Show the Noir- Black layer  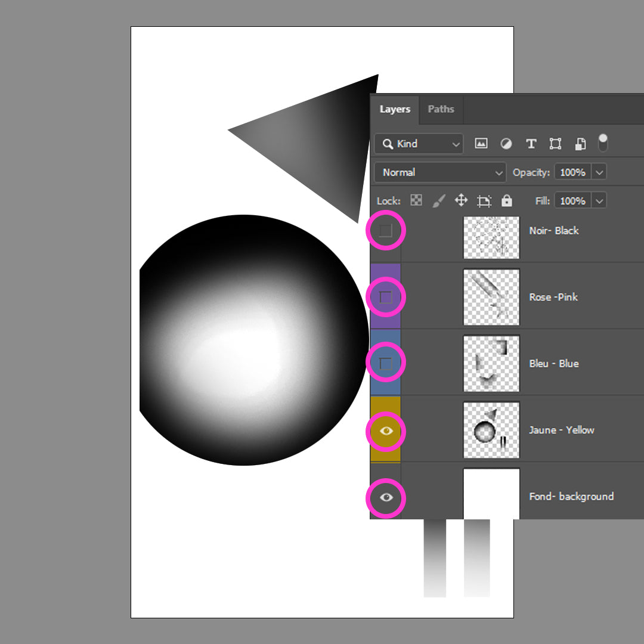[x=386, y=231]
